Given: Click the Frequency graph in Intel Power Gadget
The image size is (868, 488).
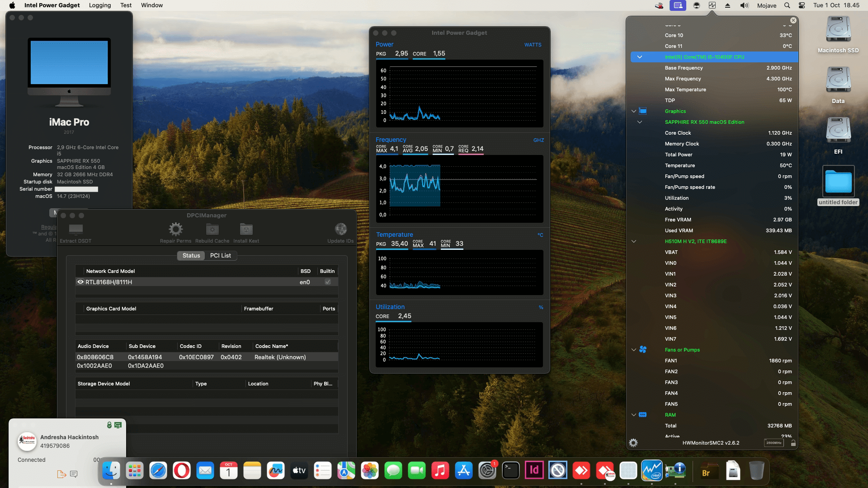Looking at the screenshot, I should [459, 189].
